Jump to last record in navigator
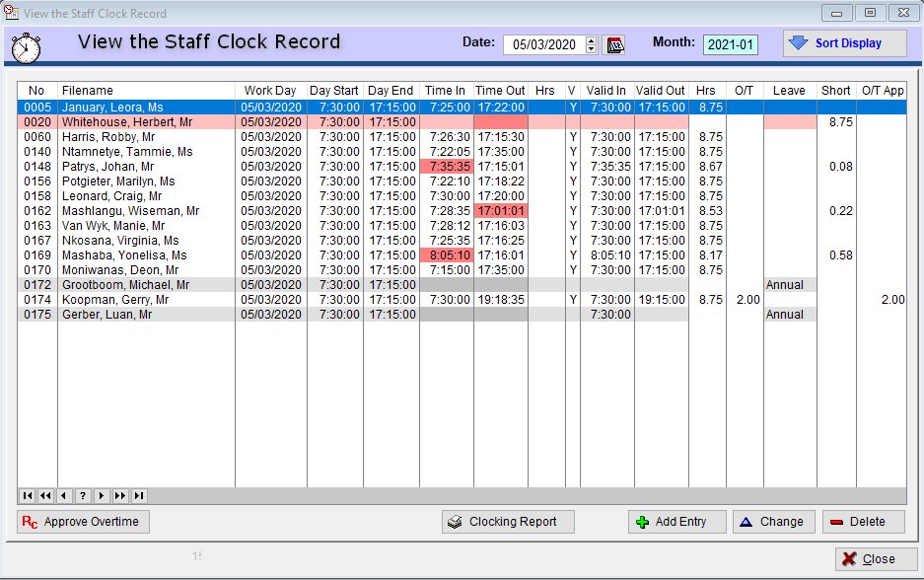The height and width of the screenshot is (580, 924). point(139,495)
